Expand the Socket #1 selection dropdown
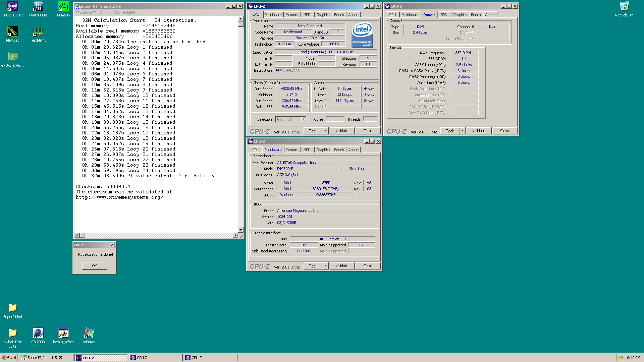Viewport: 644px width, 362px height. [303, 120]
